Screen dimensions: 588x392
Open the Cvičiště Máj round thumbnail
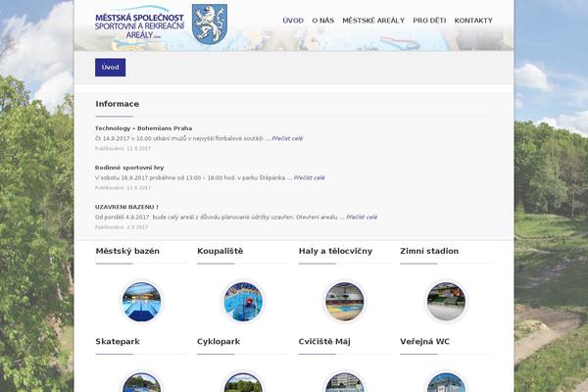345,382
